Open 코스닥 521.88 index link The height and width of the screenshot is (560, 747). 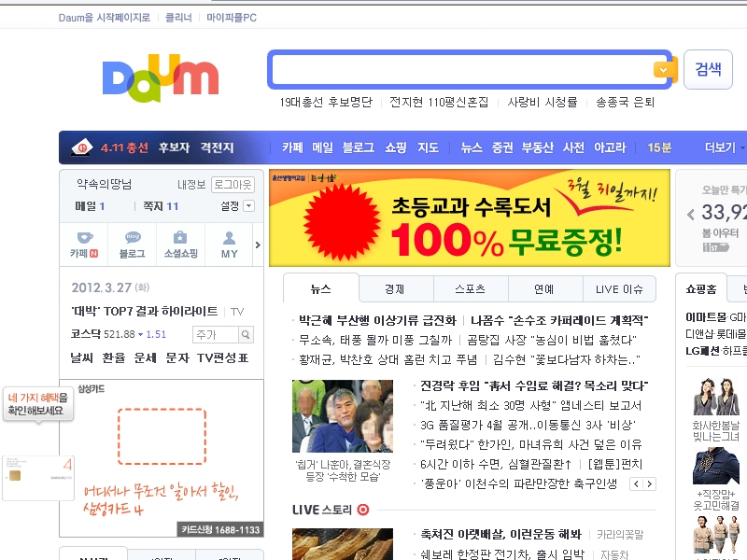[119, 334]
